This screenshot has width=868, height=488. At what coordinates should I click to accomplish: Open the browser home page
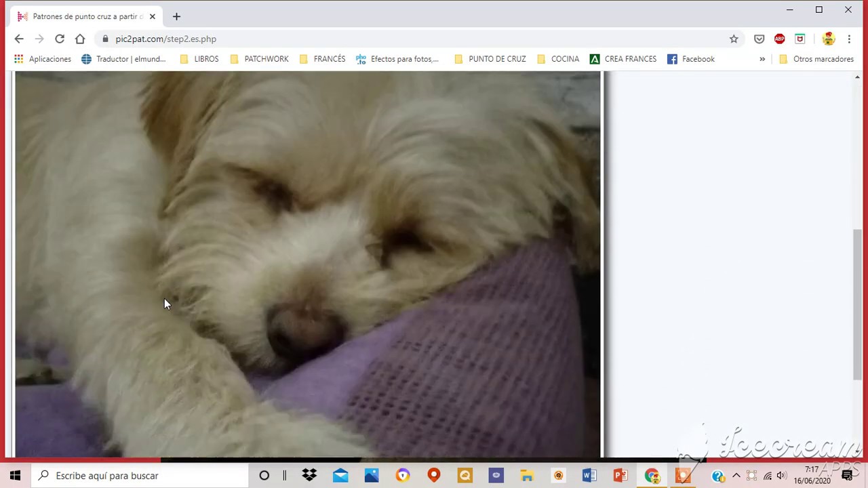pos(80,39)
